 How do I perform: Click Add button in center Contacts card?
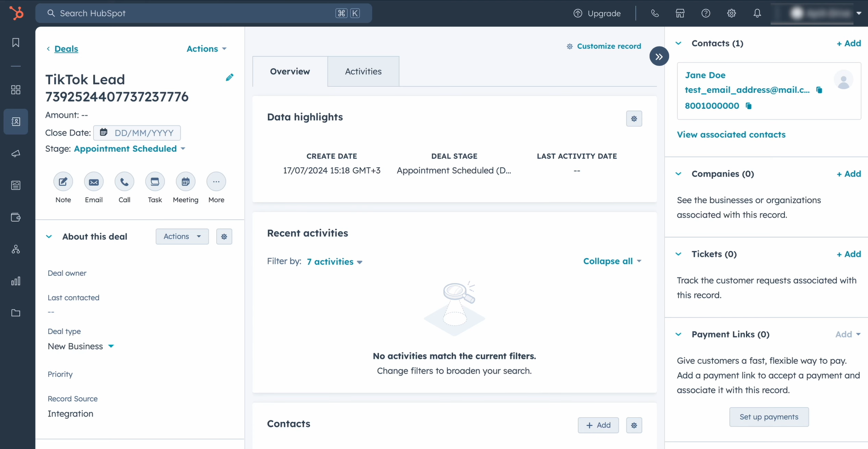tap(598, 426)
